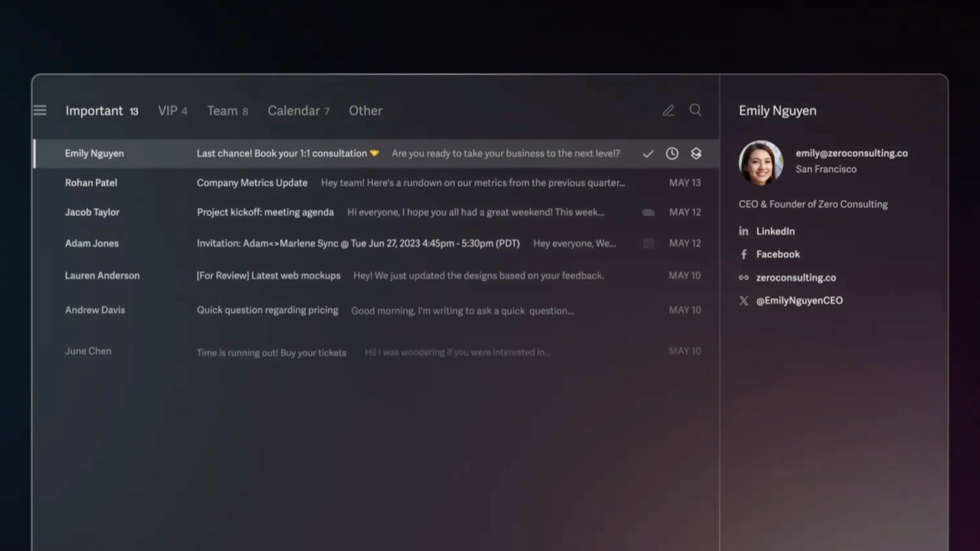Snooze Emily Nguyen's email using clock icon

(672, 153)
